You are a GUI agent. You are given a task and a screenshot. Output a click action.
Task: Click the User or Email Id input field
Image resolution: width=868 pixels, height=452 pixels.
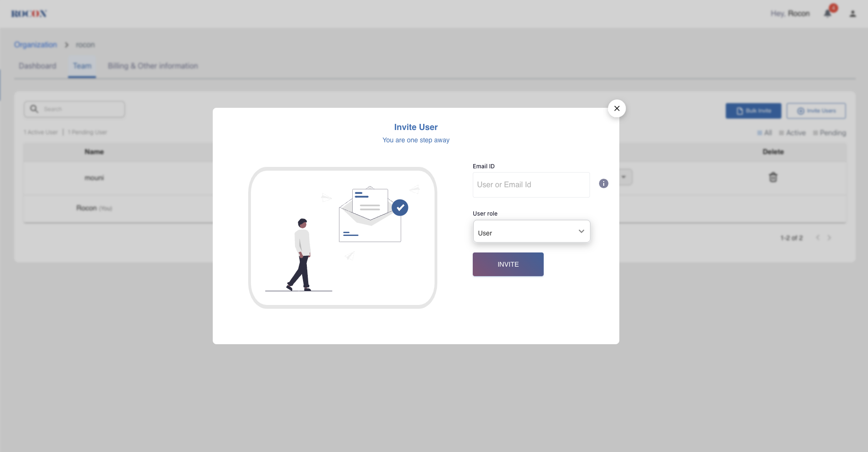(x=531, y=184)
